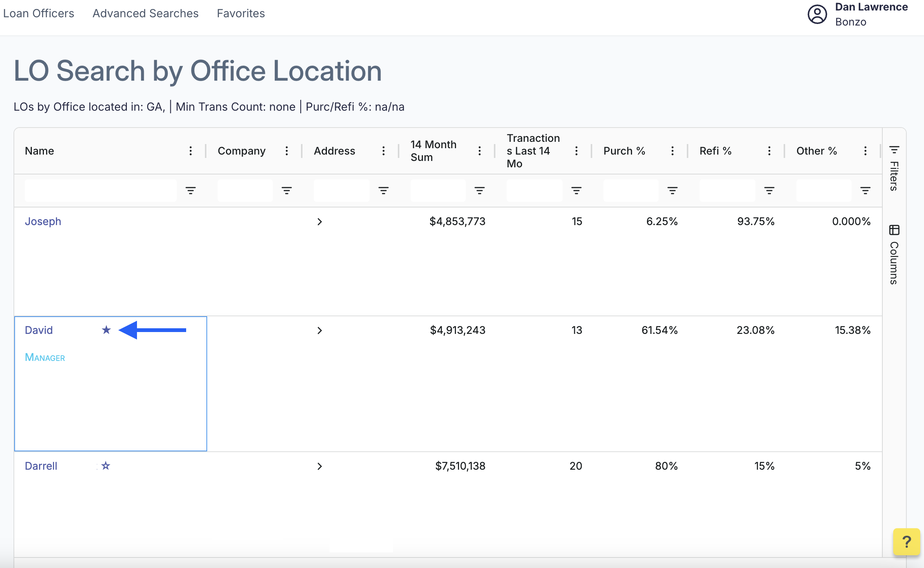Expand the address for David's row
This screenshot has width=924, height=568.
[x=319, y=331]
